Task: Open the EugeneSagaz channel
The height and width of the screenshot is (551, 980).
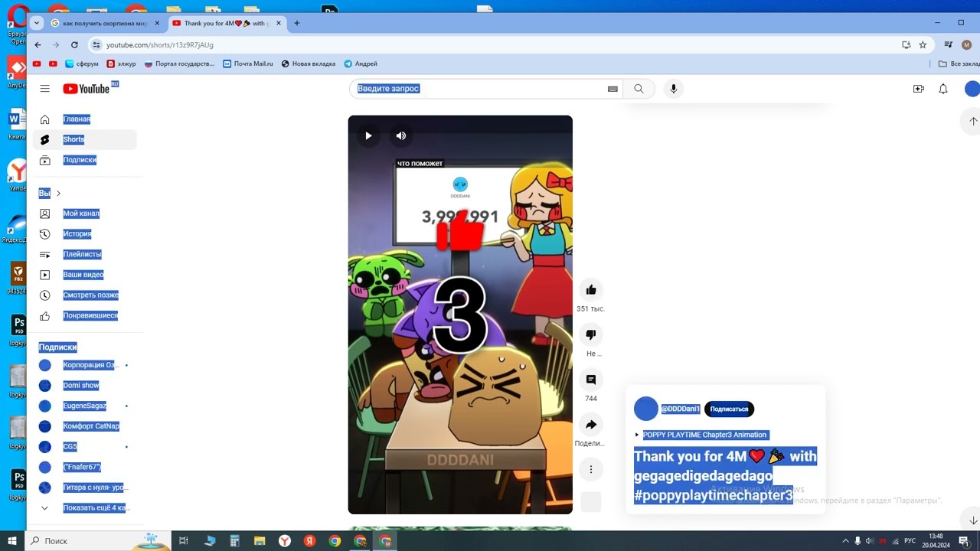Action: coord(85,406)
